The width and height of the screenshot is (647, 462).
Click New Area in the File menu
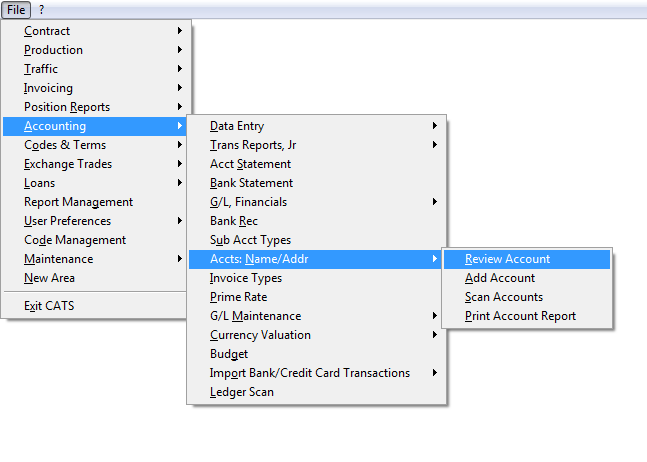point(95,278)
